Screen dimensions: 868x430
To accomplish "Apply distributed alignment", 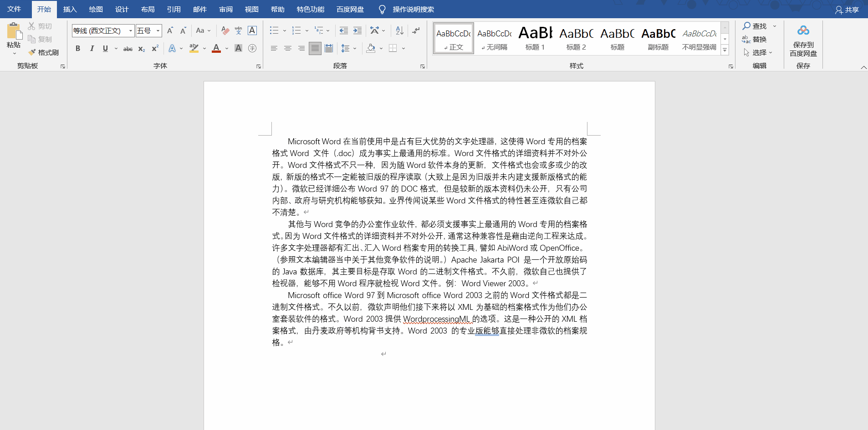I will pos(329,48).
